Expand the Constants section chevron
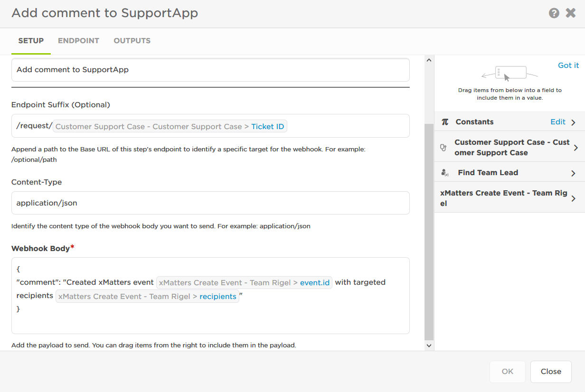 (x=573, y=122)
